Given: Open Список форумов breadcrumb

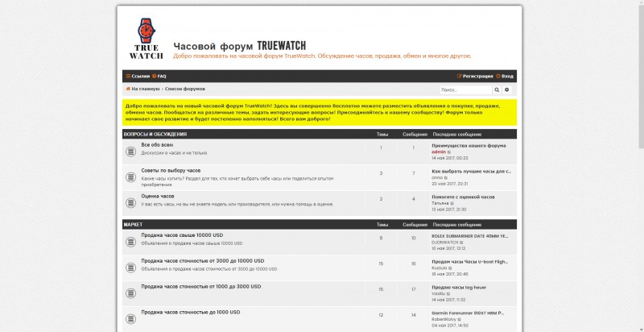Looking at the screenshot, I should pos(185,89).
